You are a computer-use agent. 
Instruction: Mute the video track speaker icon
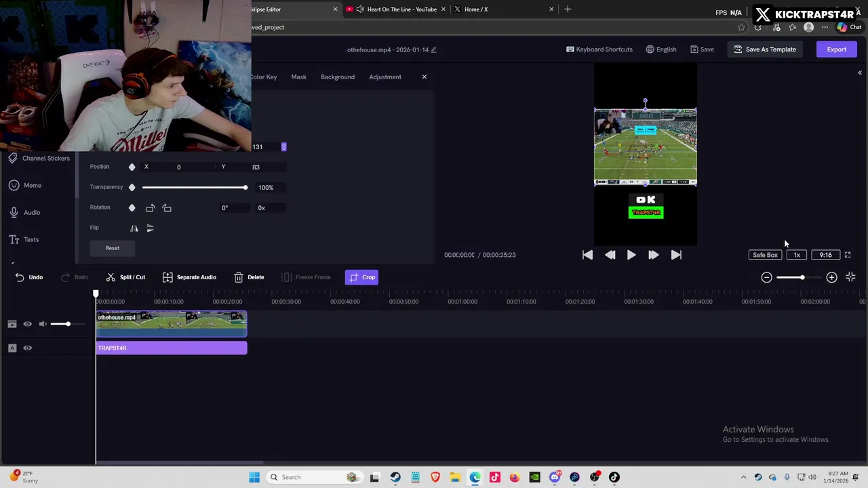(x=43, y=324)
